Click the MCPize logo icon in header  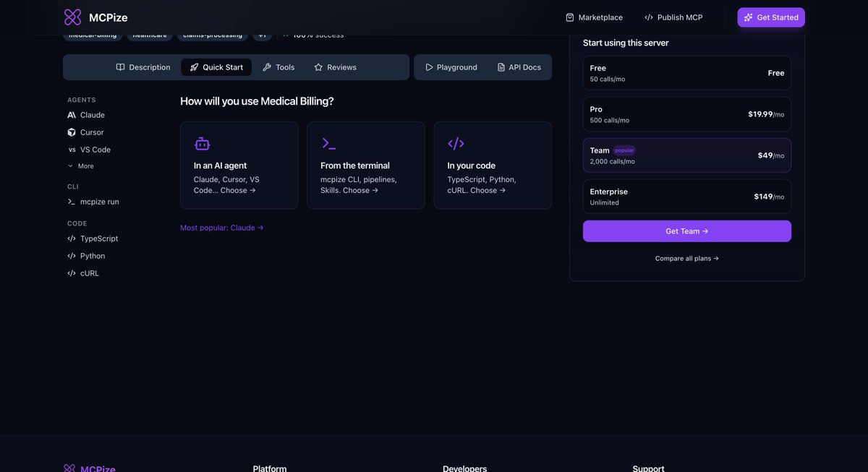click(x=72, y=17)
